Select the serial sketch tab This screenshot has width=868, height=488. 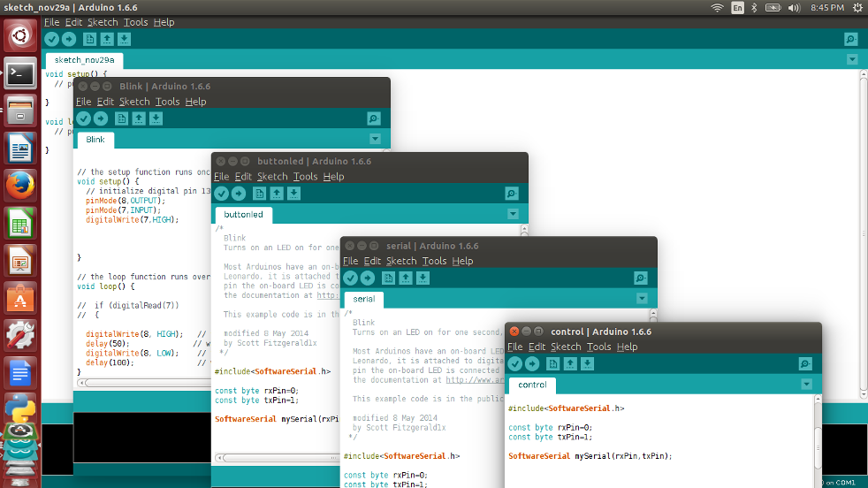[x=363, y=299]
